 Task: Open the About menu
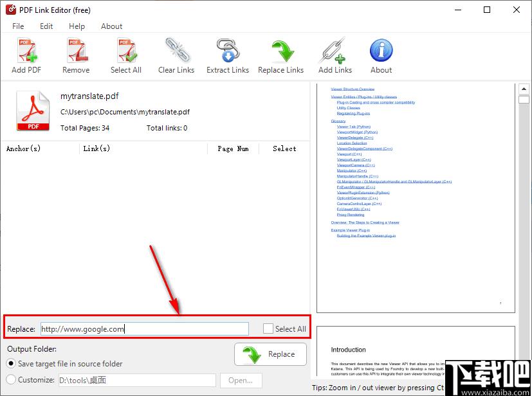tap(111, 26)
